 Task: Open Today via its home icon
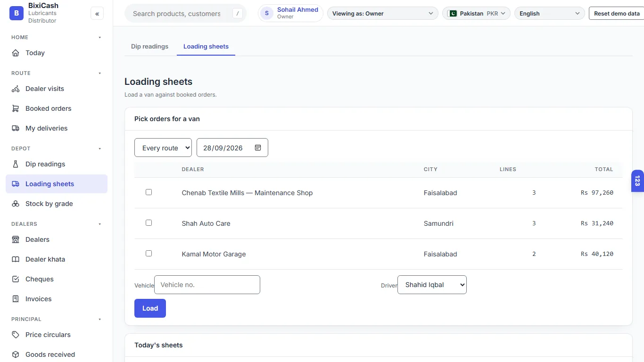tap(16, 53)
